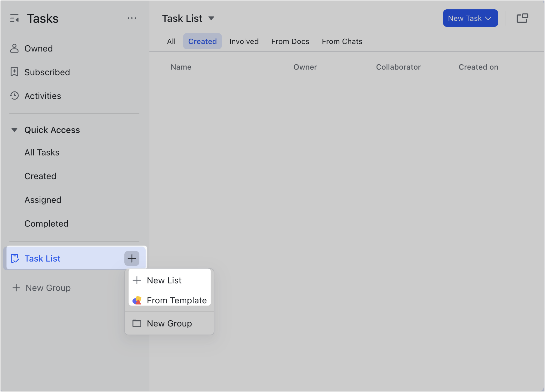This screenshot has width=545, height=392.
Task: Open the Completed tasks list
Action: pos(46,223)
